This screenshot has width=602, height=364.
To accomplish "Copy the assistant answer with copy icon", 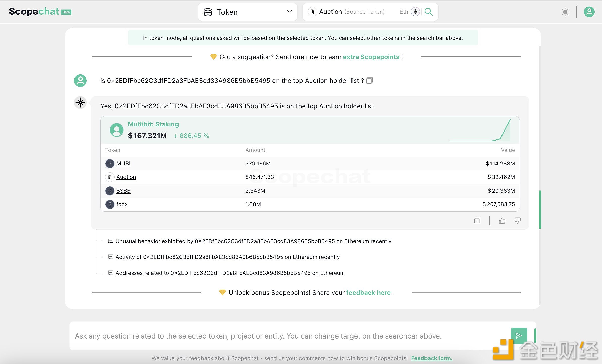I will point(477,221).
